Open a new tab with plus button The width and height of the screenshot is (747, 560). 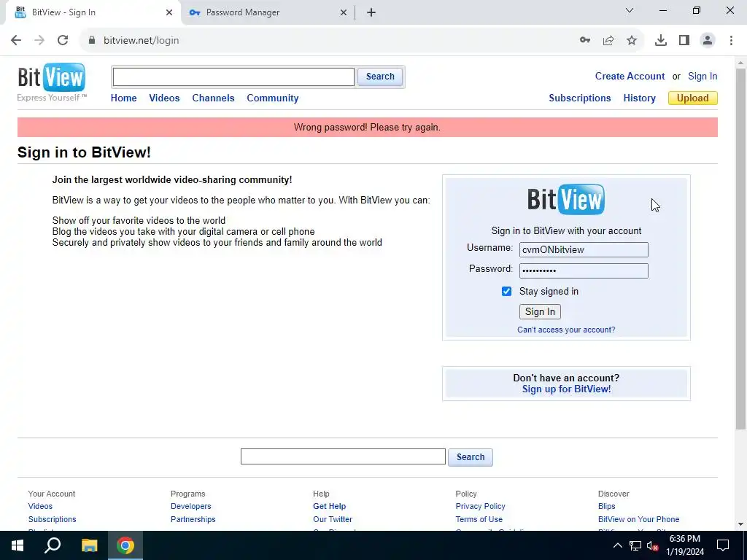click(371, 13)
